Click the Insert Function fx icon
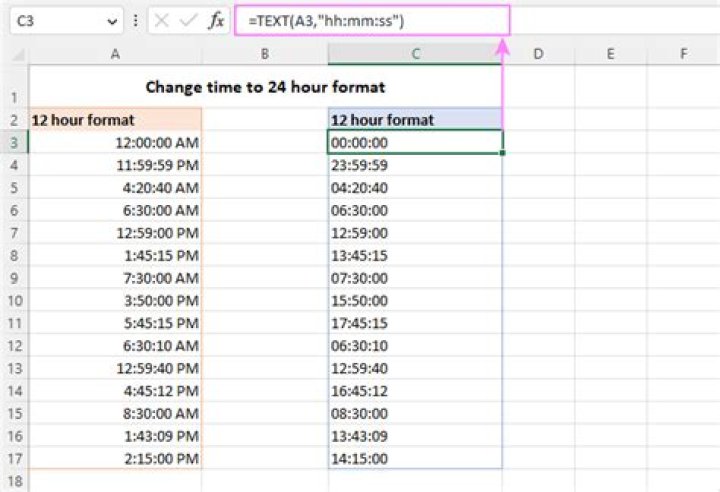This screenshot has height=492, width=720. (x=216, y=20)
